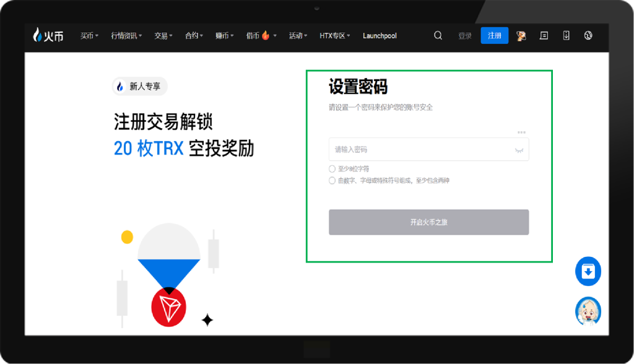This screenshot has width=634, height=364.
Task: Open the customer support avatar chat
Action: tap(588, 311)
